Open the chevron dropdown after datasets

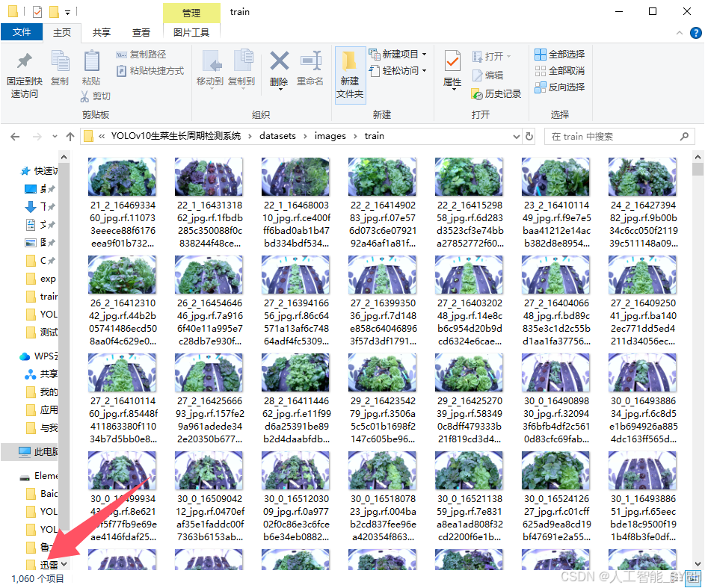[x=305, y=136]
